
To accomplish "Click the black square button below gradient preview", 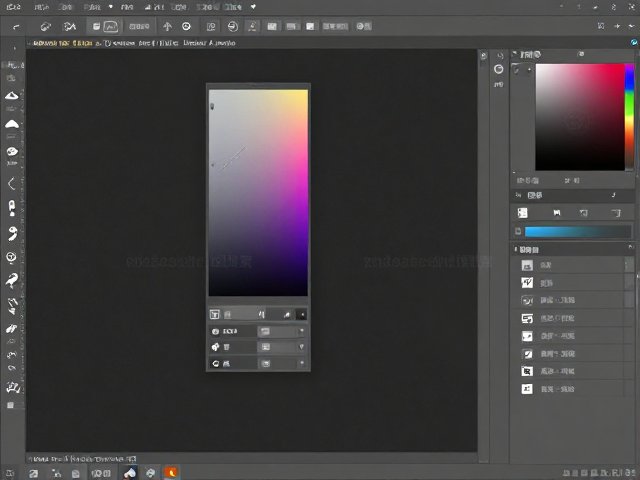I will point(302,314).
